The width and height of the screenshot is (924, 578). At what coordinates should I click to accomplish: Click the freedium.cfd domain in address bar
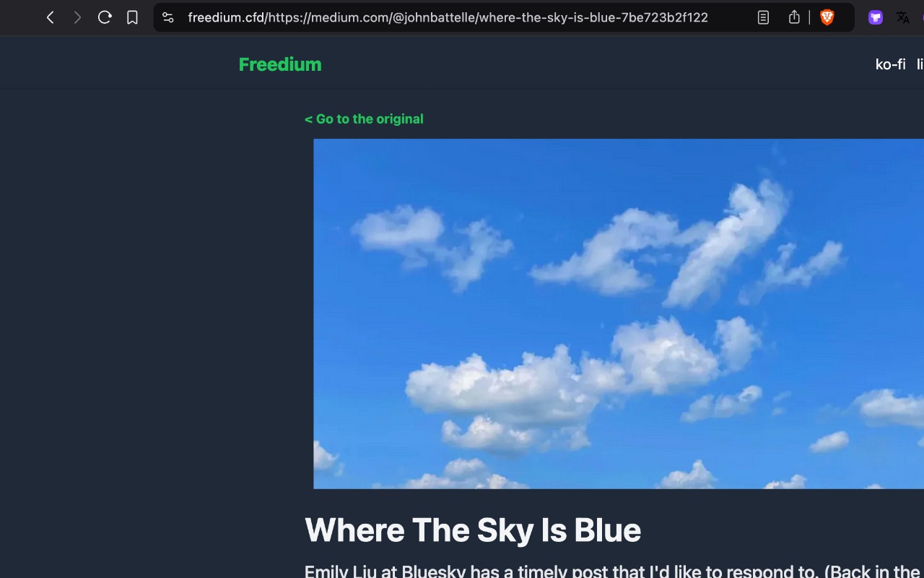[x=225, y=17]
